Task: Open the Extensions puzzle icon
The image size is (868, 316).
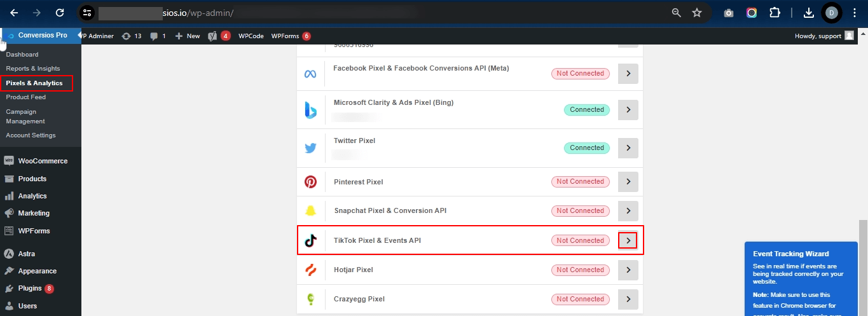Action: pyautogui.click(x=775, y=13)
